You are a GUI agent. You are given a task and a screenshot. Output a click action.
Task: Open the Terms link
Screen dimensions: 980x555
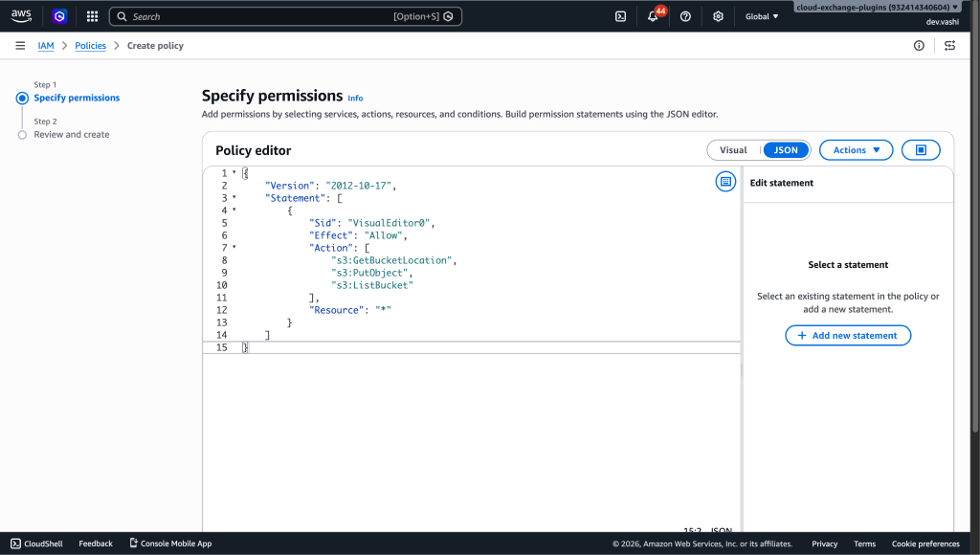pyautogui.click(x=864, y=544)
